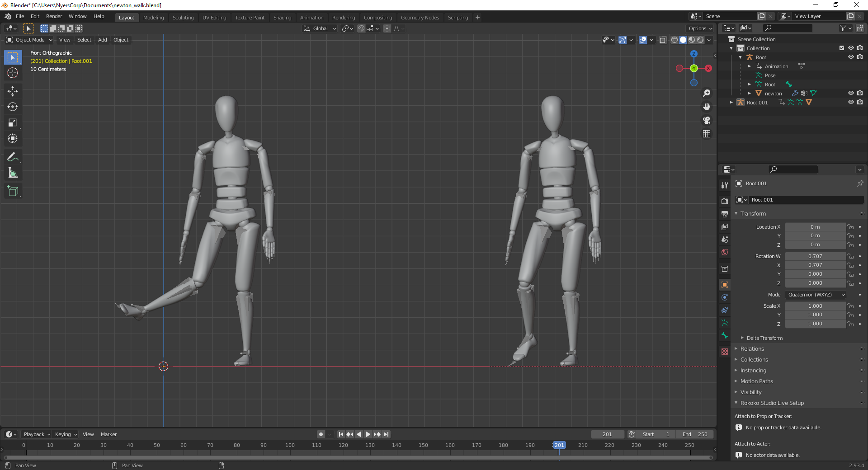Jump playback to the last frame

tap(387, 434)
